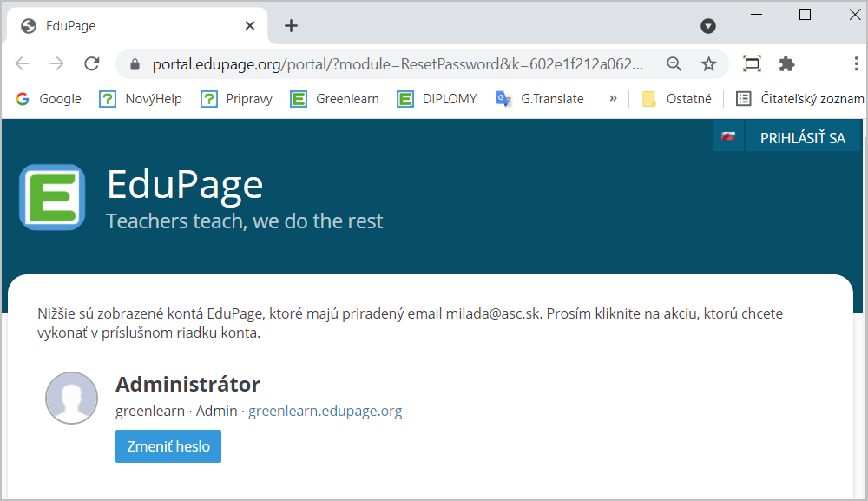Expand hidden bookmarks chevron
Screen dimensions: 868x501
[x=613, y=98]
